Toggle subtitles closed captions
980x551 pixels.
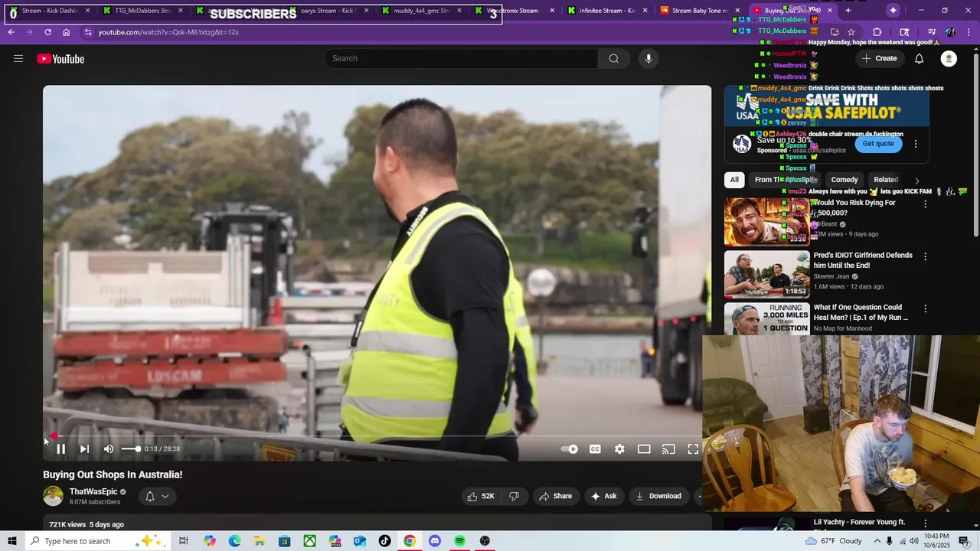(x=595, y=449)
